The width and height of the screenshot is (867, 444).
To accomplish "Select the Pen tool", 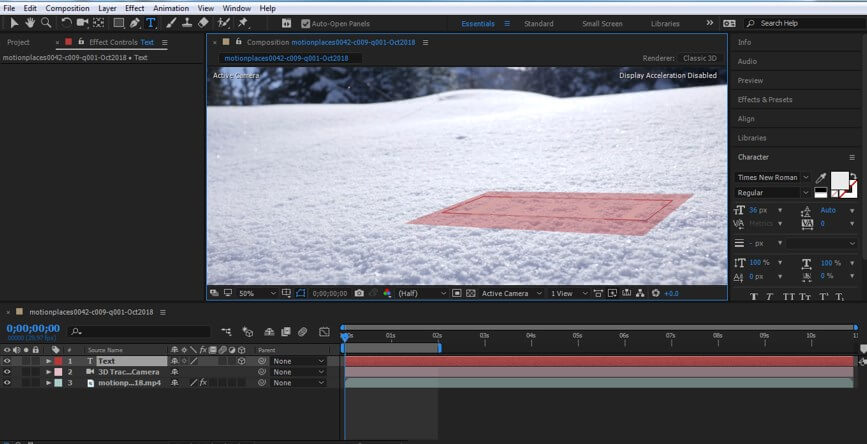I will [x=135, y=22].
